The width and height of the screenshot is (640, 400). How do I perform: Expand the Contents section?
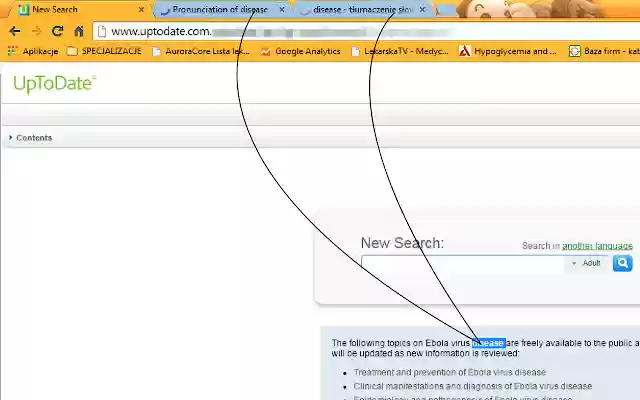click(31, 138)
